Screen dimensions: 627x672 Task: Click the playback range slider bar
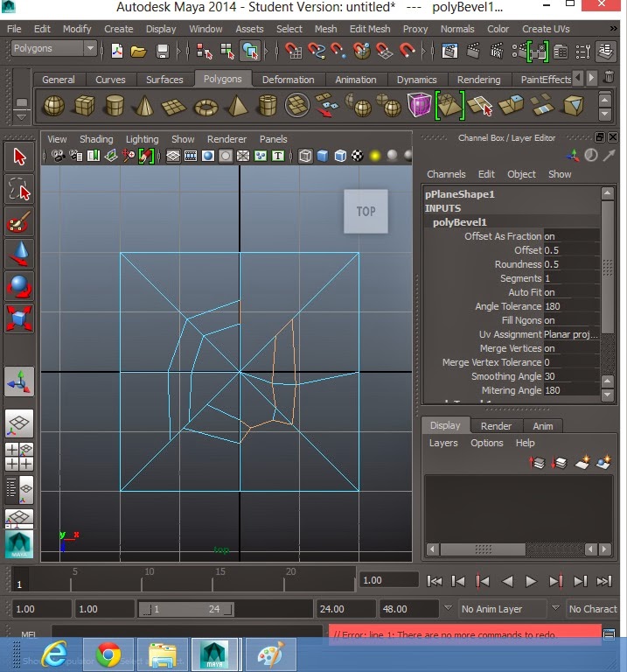point(186,609)
